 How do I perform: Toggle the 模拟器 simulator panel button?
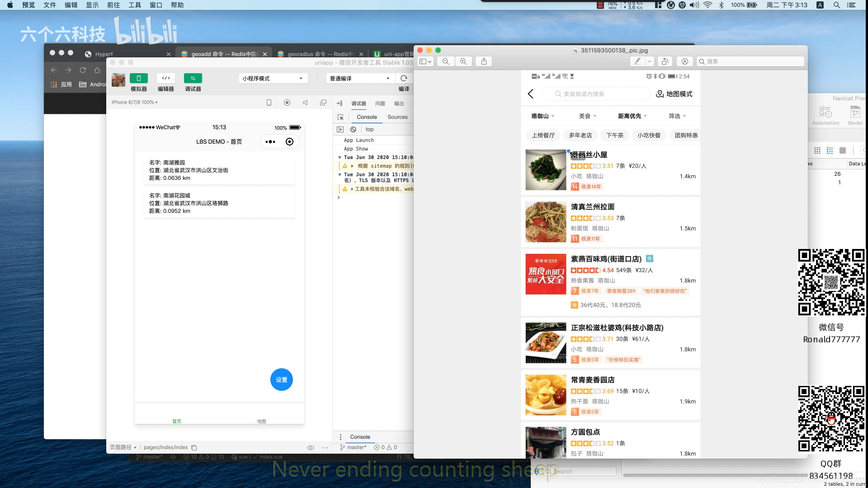(x=138, y=78)
